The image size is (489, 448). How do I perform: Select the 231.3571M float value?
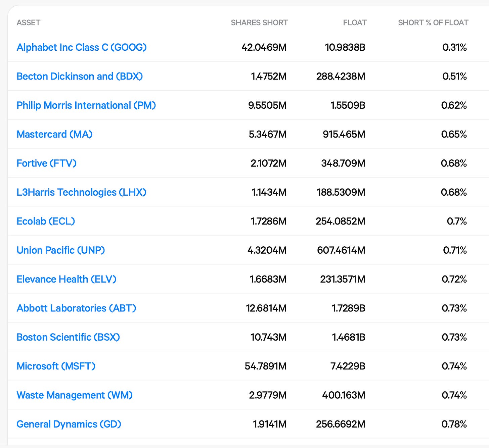(x=343, y=279)
